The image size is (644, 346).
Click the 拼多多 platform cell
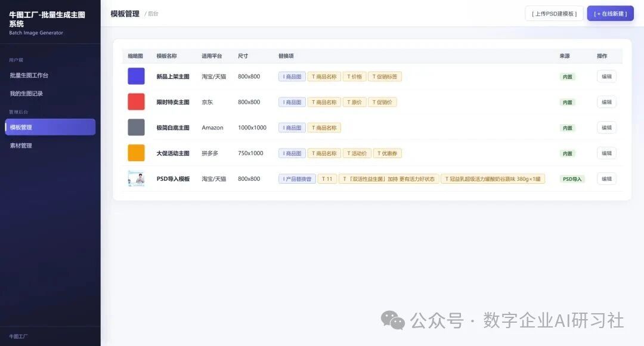(210, 153)
